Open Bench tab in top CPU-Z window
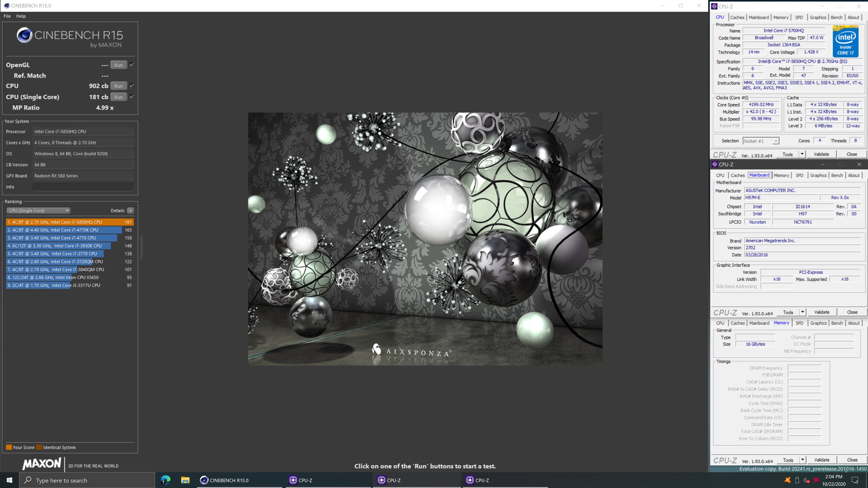 tap(836, 18)
